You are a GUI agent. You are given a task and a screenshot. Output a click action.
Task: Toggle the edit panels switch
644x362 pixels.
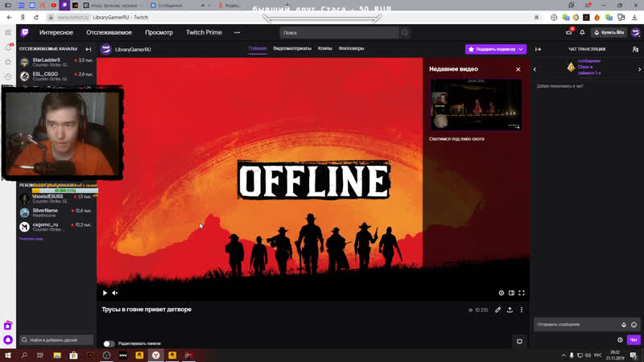point(109,343)
